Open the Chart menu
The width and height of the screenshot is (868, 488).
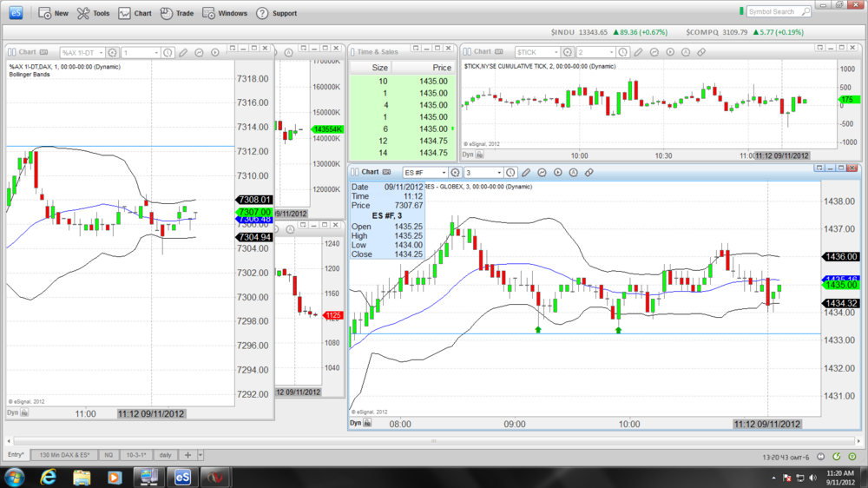click(x=135, y=13)
